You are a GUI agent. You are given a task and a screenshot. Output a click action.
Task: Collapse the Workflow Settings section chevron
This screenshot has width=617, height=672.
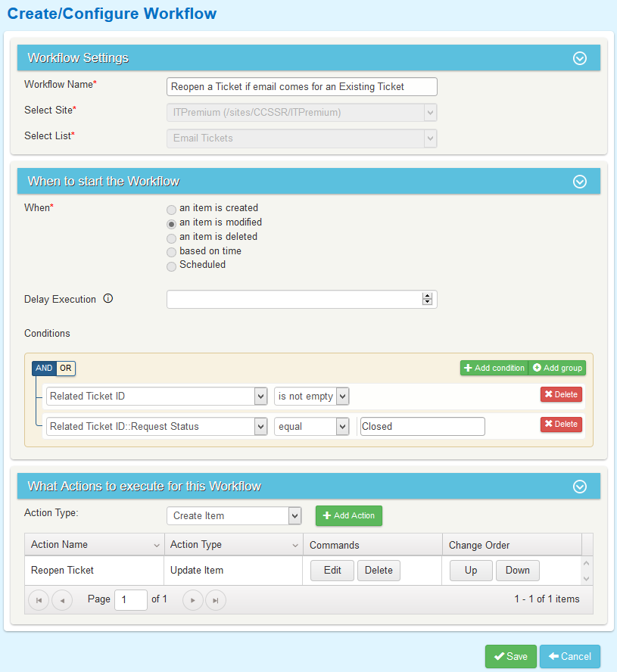point(580,58)
